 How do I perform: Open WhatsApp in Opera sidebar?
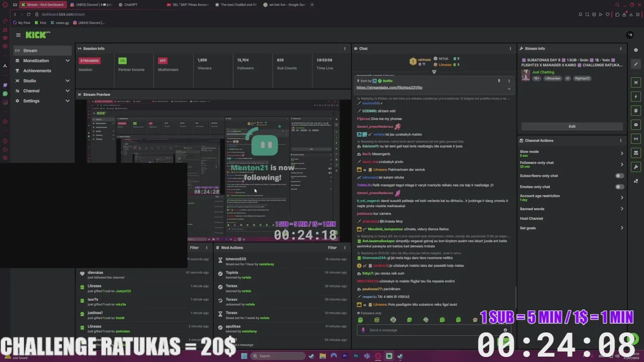pyautogui.click(x=5, y=94)
